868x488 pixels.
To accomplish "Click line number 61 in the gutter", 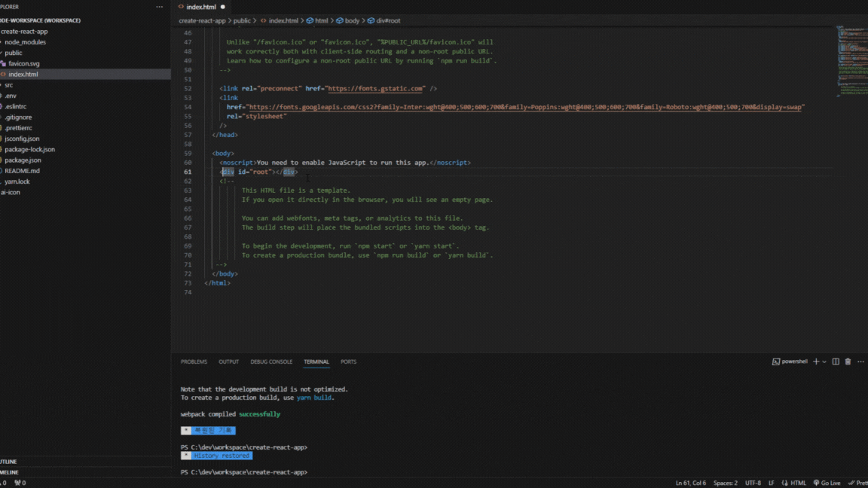I will [188, 172].
